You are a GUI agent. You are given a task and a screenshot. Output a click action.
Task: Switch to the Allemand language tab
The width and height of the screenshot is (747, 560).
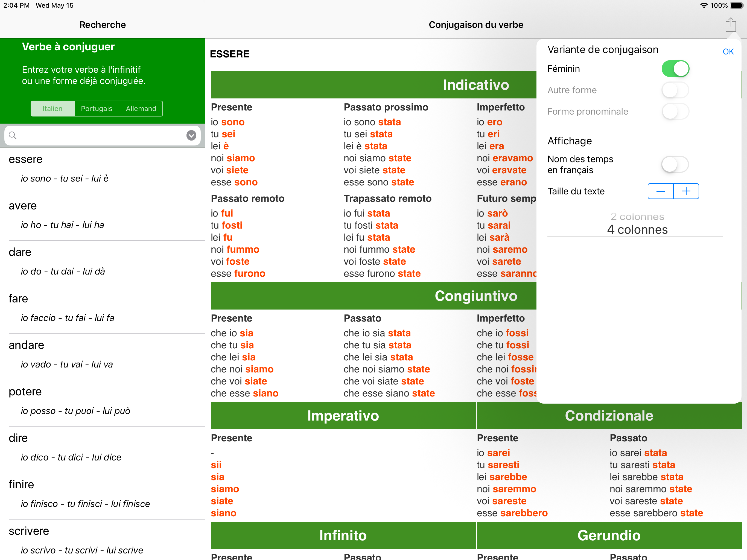[141, 109]
